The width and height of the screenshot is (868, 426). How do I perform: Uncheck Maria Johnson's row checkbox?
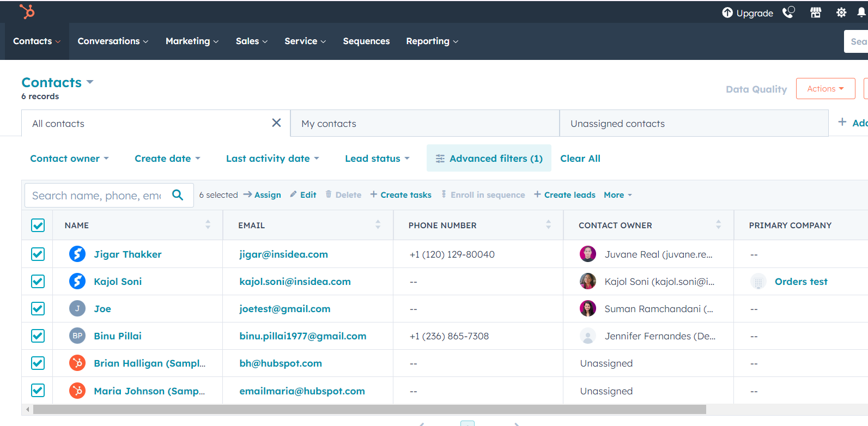point(38,390)
